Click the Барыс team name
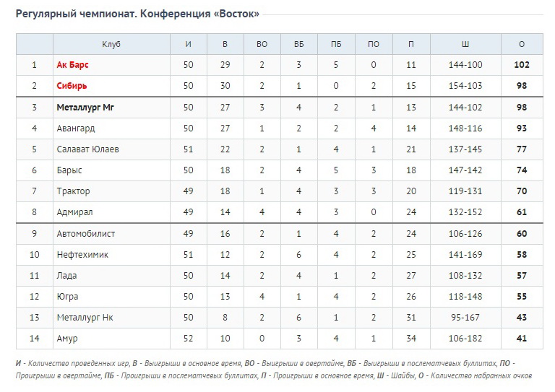Screen dimensions: 555x392 click(x=69, y=170)
